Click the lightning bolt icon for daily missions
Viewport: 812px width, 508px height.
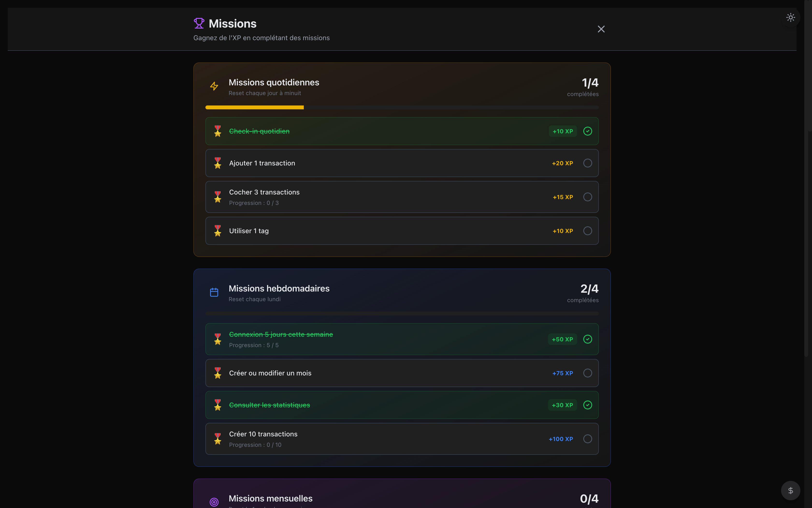[x=214, y=86]
